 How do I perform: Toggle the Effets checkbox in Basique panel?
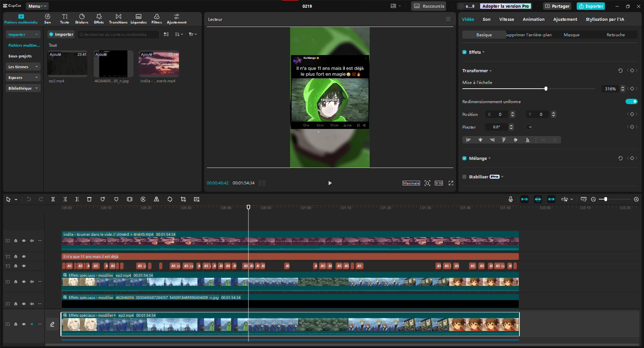[464, 52]
